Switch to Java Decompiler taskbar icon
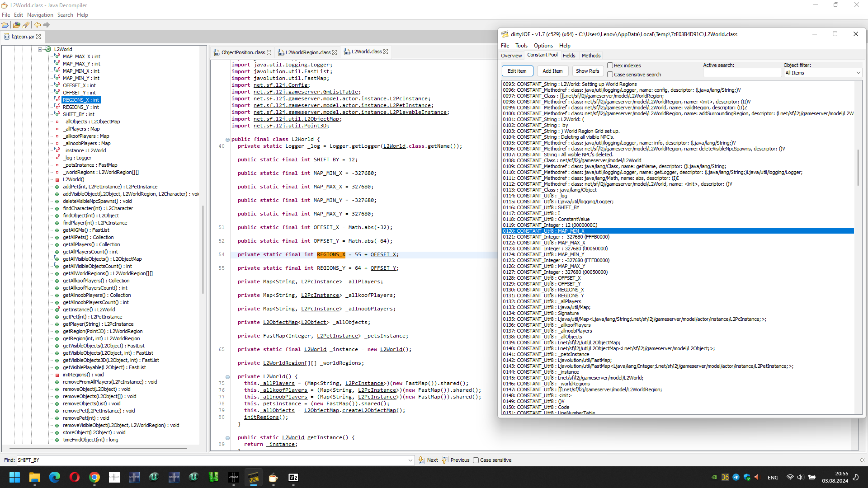 coord(274,477)
